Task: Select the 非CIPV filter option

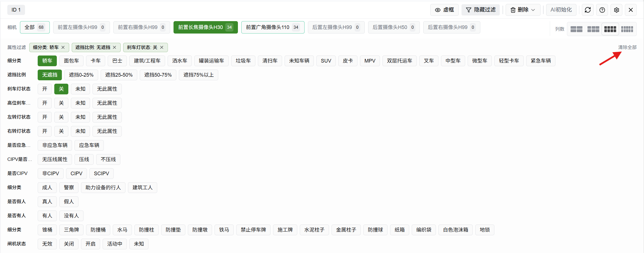Action: [x=51, y=174]
